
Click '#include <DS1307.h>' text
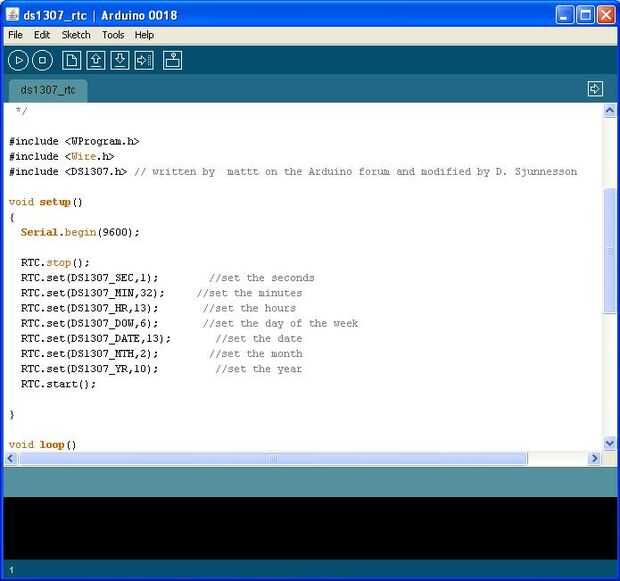68,172
